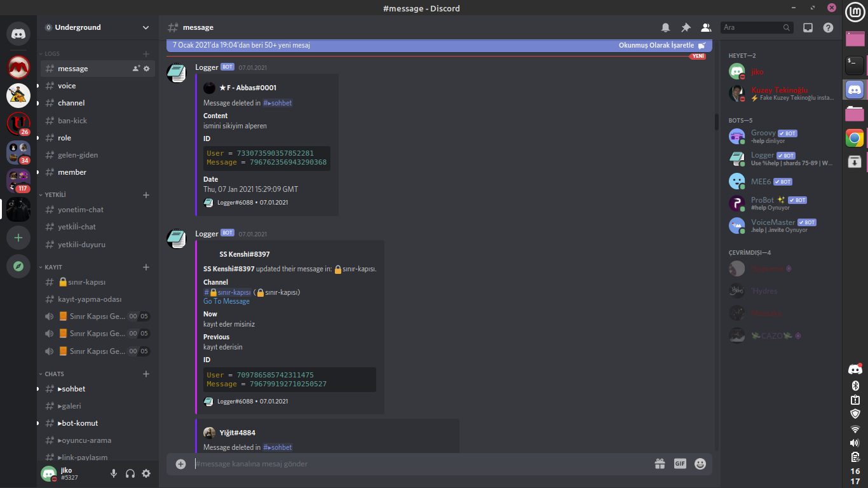Image resolution: width=868 pixels, height=488 pixels.
Task: Switch to ban-kick channel
Action: tap(98, 120)
